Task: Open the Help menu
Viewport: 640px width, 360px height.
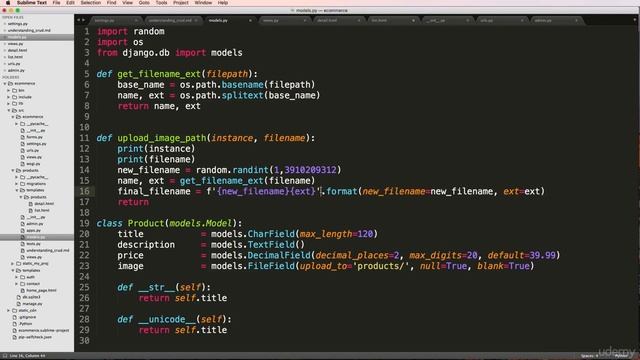Action: (x=222, y=2)
